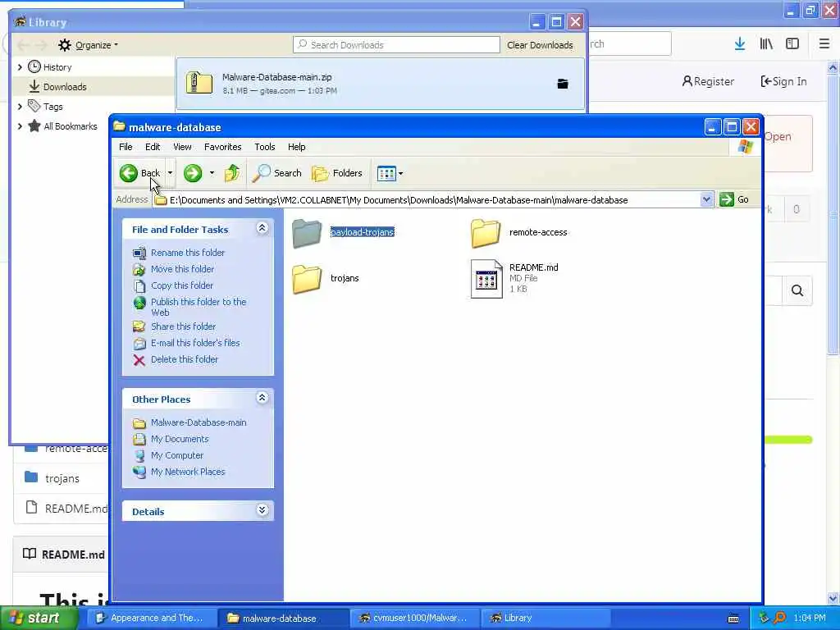The width and height of the screenshot is (840, 630).
Task: Expand the address bar dropdown
Action: click(706, 200)
